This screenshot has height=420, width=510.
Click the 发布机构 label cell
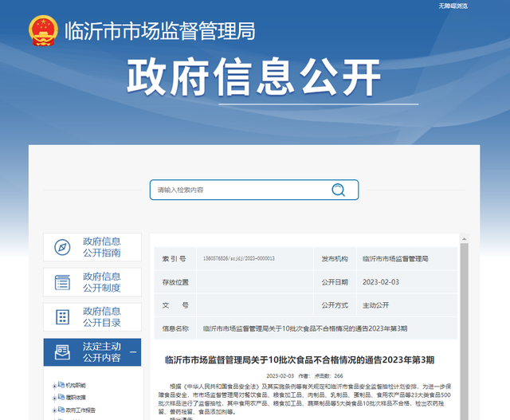click(x=335, y=259)
